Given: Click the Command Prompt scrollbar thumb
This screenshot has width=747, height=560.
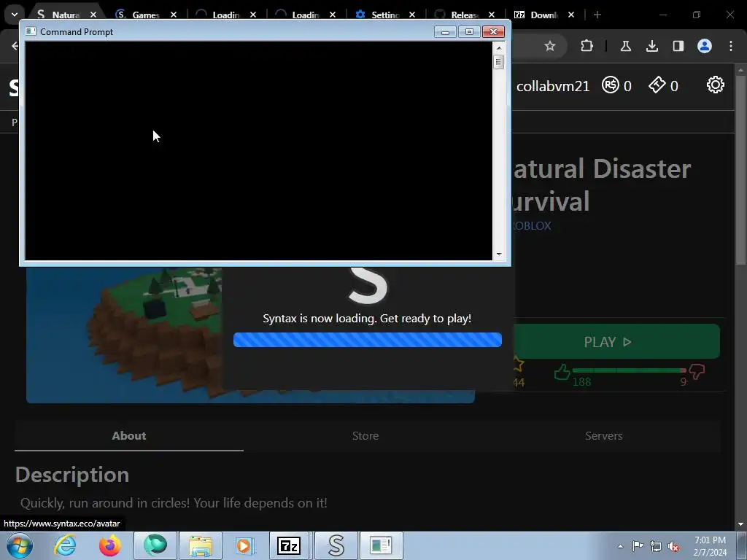Looking at the screenshot, I should click(499, 62).
